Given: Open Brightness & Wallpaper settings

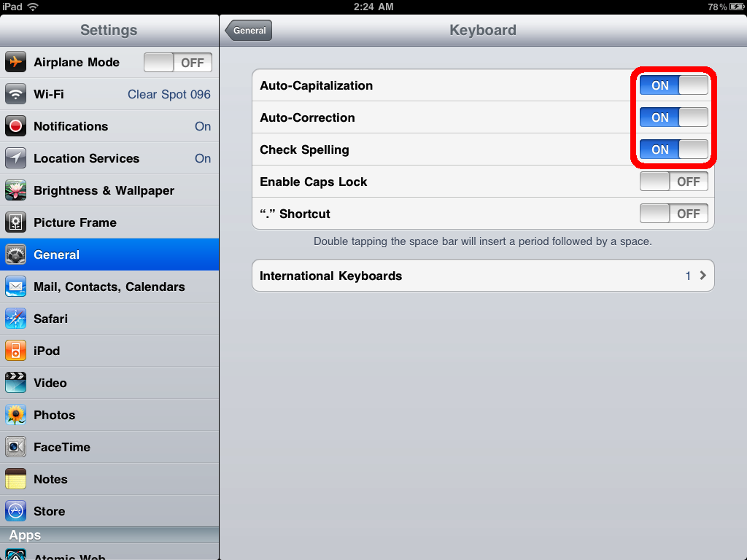Looking at the screenshot, I should [109, 190].
